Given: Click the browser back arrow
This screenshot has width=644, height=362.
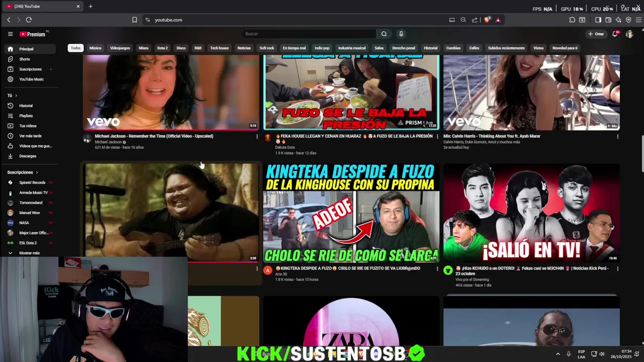Looking at the screenshot, I should click(x=9, y=20).
